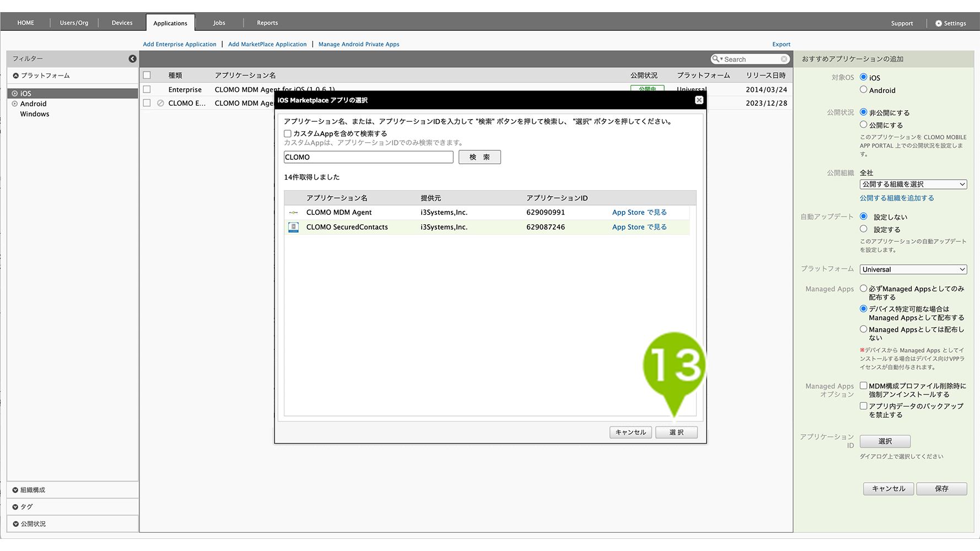
Task: Click the dialog 選択 button
Action: (x=676, y=433)
